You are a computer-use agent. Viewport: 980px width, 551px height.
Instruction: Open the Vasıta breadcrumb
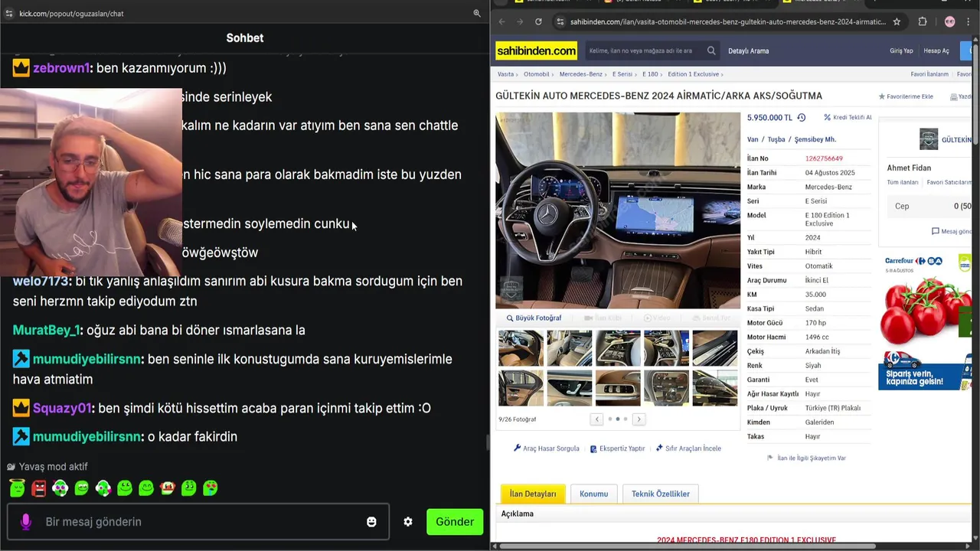505,74
